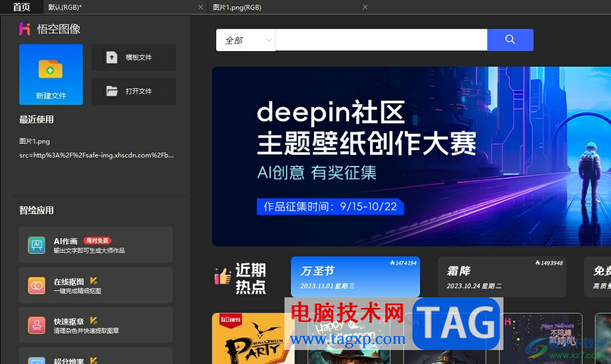Open 快速抠章 stamp extraction tool
Screen dimensions: 611x364
pos(96,325)
